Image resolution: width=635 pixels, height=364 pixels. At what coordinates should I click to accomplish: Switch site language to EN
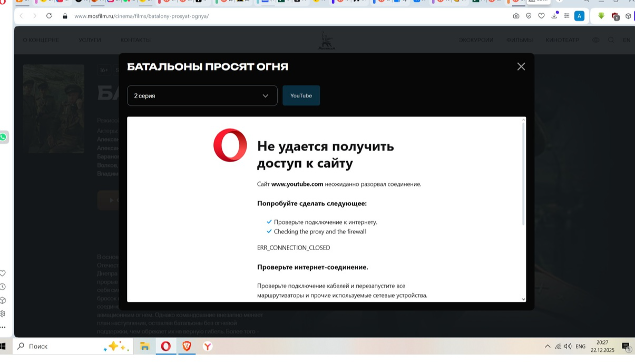click(627, 40)
